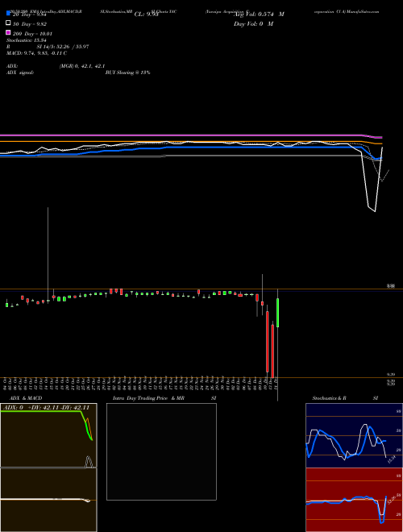Open the red RSI chart panel
The image size is (403, 532).
pyautogui.click(x=354, y=500)
